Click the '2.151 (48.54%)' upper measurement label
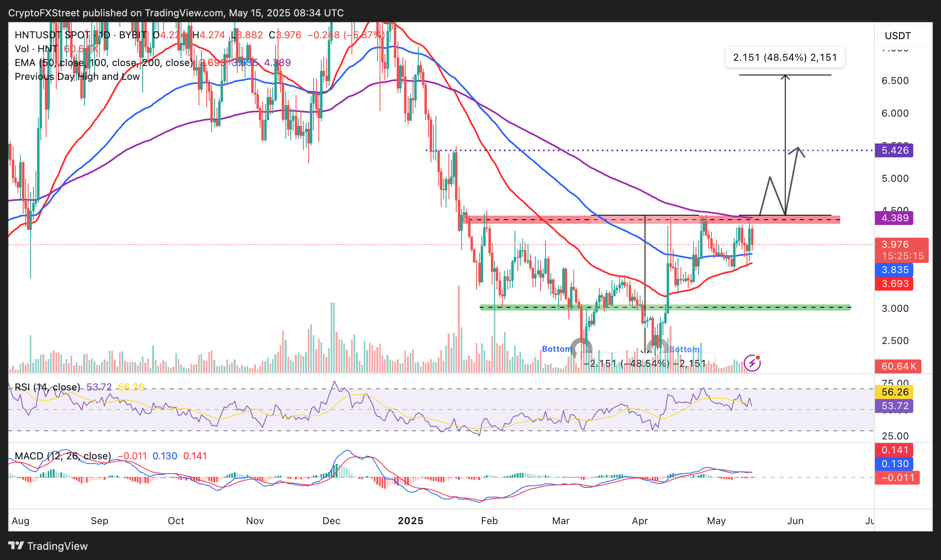Screen dimensions: 941x560 [784, 57]
